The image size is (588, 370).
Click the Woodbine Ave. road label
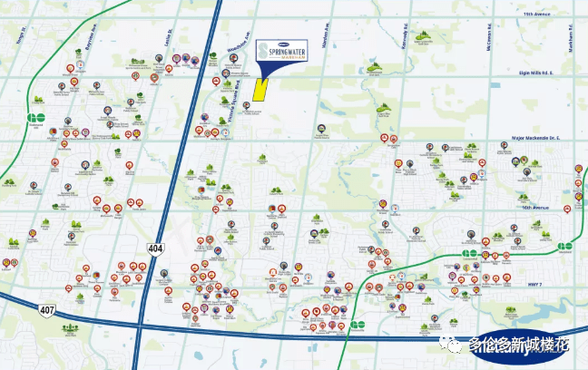[x=239, y=42]
